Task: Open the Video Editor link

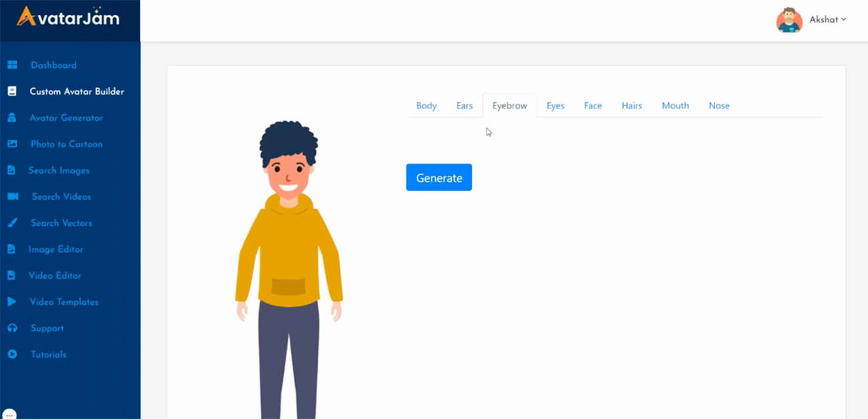Action: tap(55, 275)
